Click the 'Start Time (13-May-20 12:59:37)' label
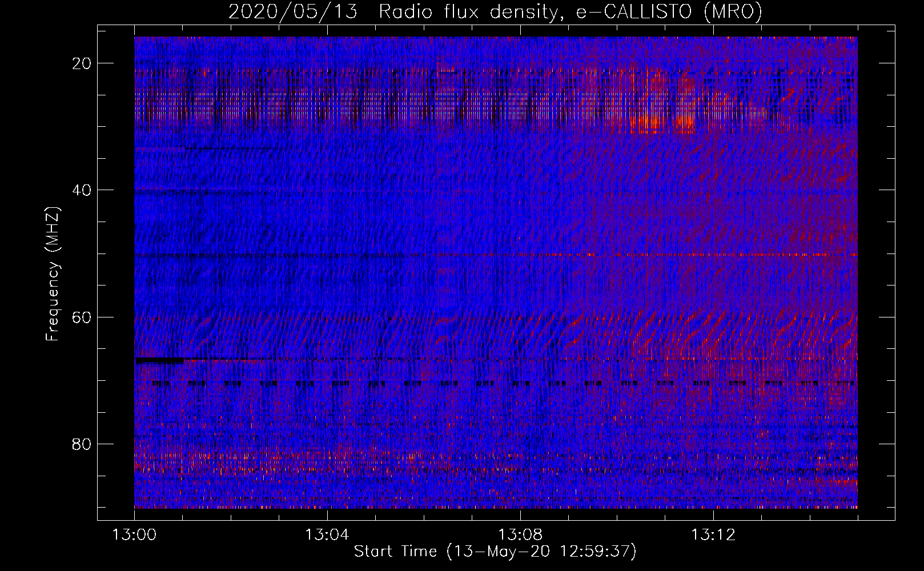Screen dimensions: 924x571 click(x=495, y=552)
